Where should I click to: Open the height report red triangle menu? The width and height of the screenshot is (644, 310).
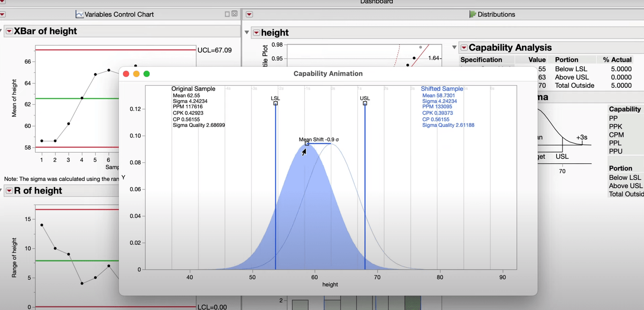coord(256,33)
